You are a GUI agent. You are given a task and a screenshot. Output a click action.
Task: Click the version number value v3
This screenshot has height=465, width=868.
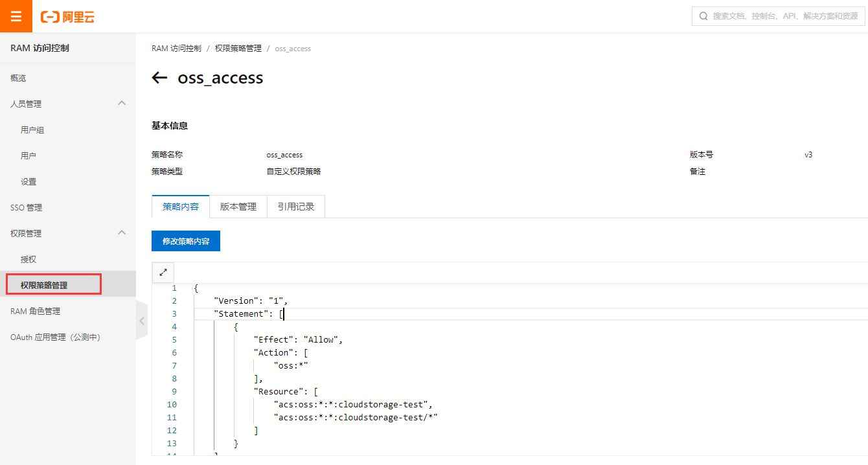click(808, 155)
